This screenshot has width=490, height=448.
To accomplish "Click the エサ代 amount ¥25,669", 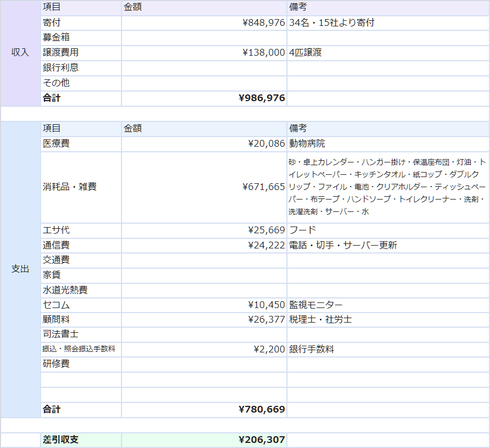I will 204,230.
